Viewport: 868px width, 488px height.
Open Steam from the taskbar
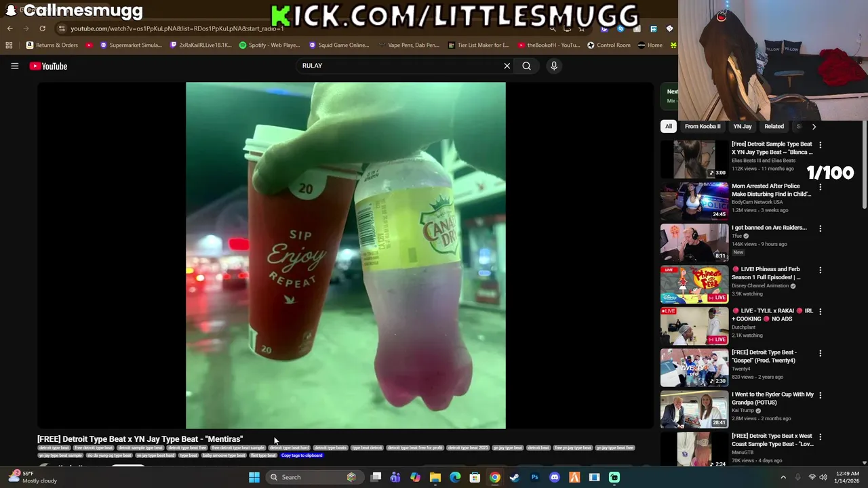point(515,477)
